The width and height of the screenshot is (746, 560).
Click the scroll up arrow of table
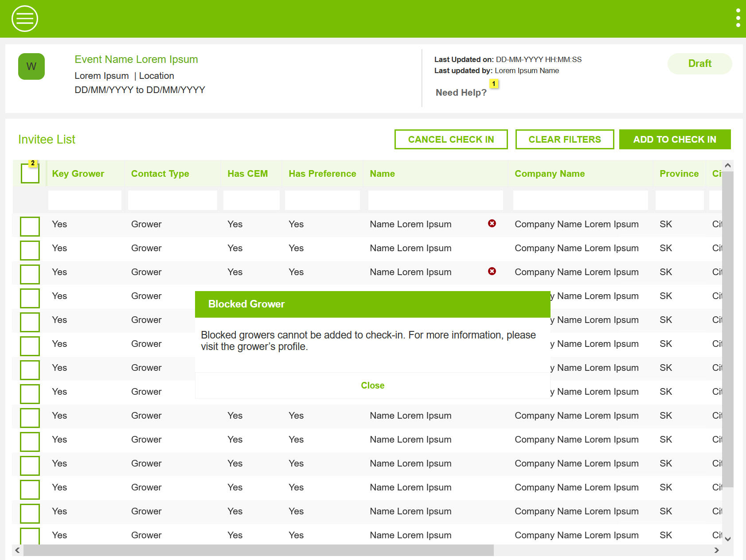(x=727, y=166)
